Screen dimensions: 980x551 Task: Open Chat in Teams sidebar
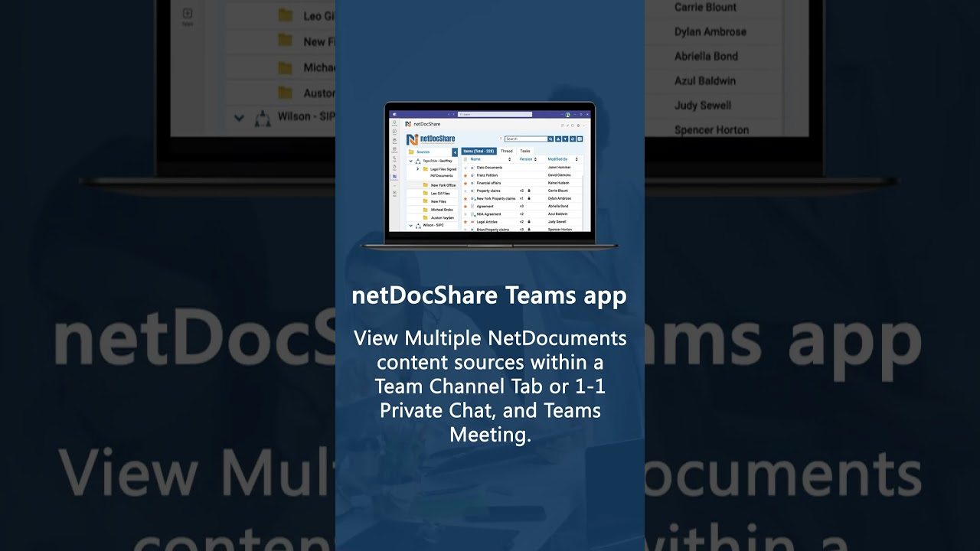pos(394,132)
